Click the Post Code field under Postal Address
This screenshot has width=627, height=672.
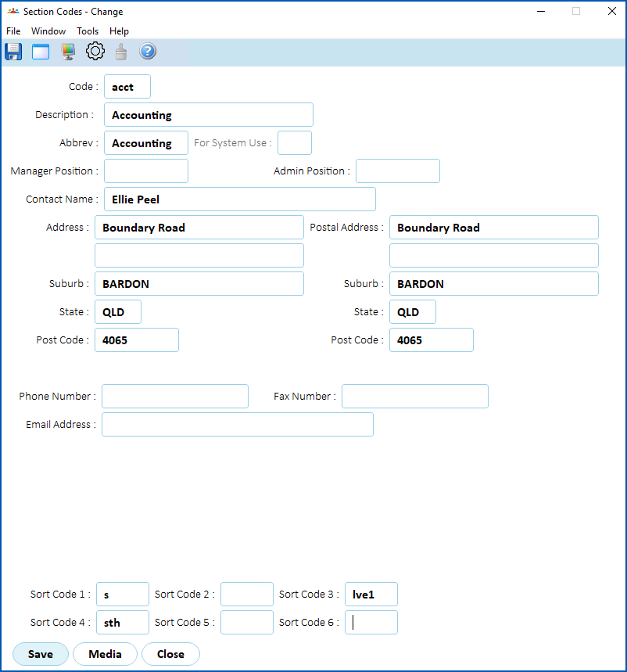pyautogui.click(x=432, y=340)
